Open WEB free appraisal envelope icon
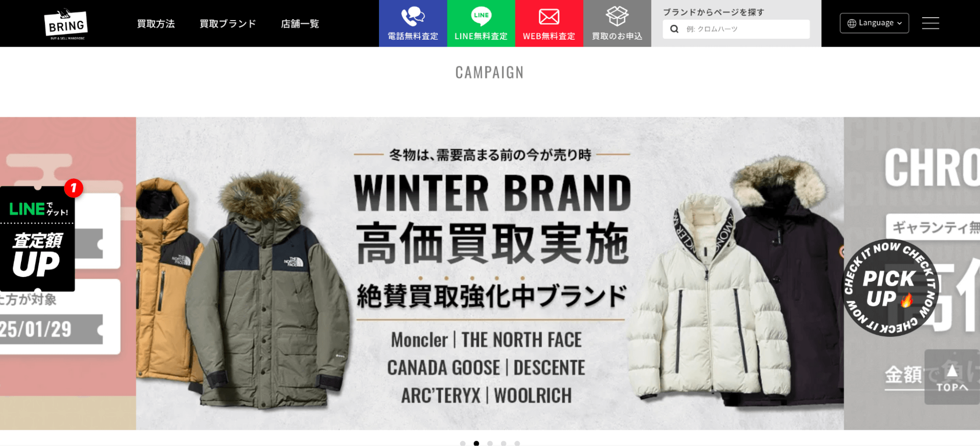This screenshot has height=446, width=980. pos(549,17)
